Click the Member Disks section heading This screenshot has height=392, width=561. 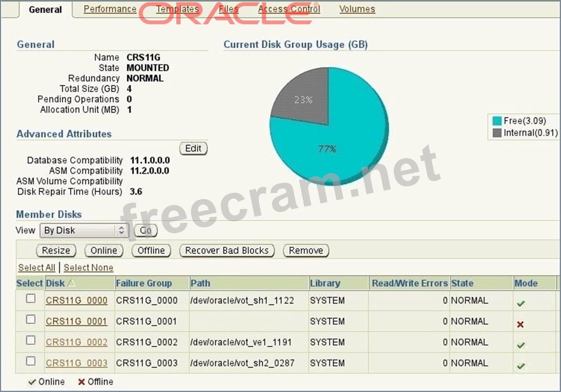[49, 214]
